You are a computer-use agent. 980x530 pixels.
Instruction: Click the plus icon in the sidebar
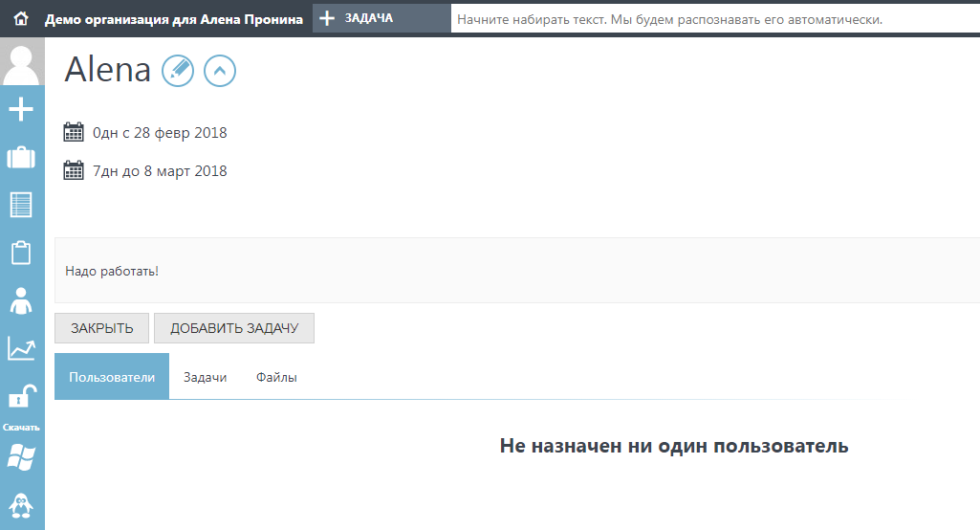[21, 109]
